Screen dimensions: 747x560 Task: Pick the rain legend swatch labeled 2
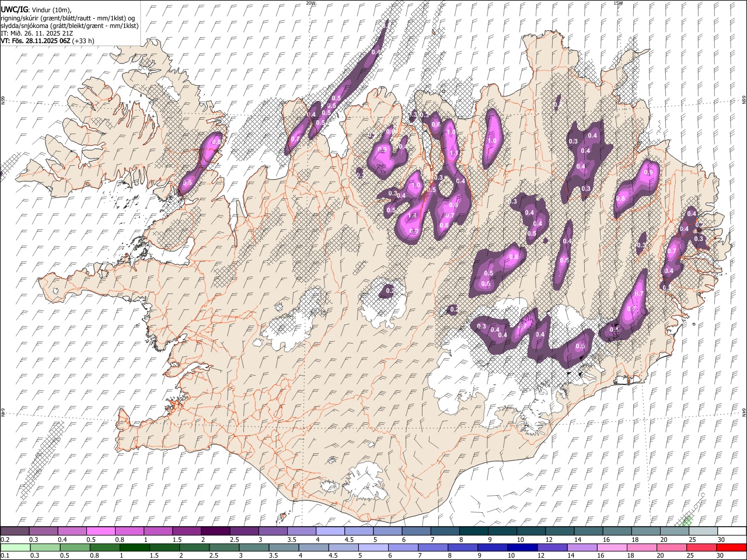(194, 547)
